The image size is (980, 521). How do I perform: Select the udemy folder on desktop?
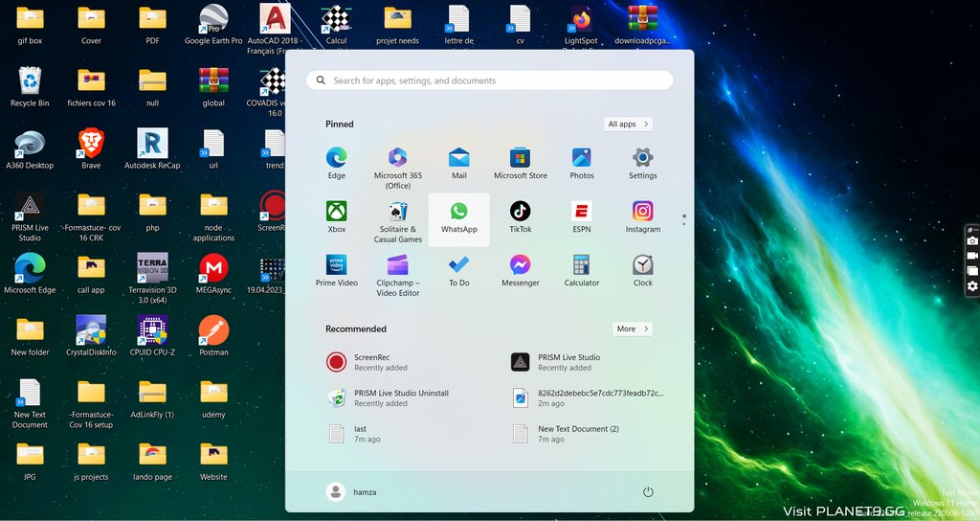click(x=213, y=398)
